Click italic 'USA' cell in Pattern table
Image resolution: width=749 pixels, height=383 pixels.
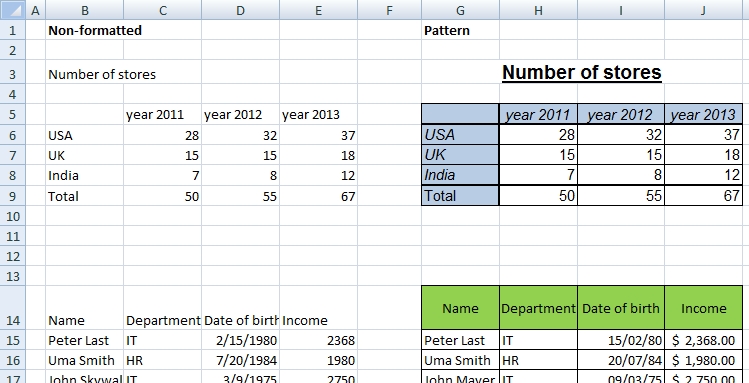(460, 135)
